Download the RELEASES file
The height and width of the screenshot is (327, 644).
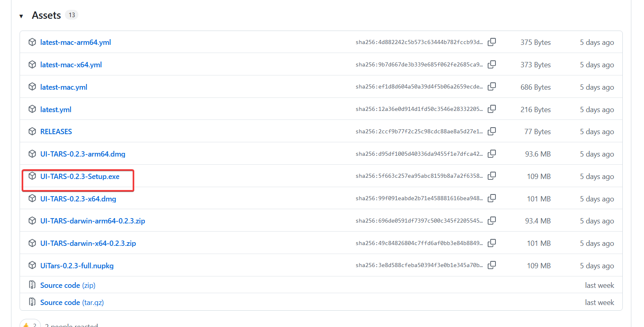56,132
